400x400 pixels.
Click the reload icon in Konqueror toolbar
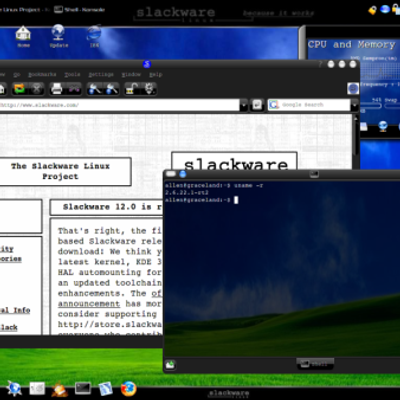tap(19, 89)
